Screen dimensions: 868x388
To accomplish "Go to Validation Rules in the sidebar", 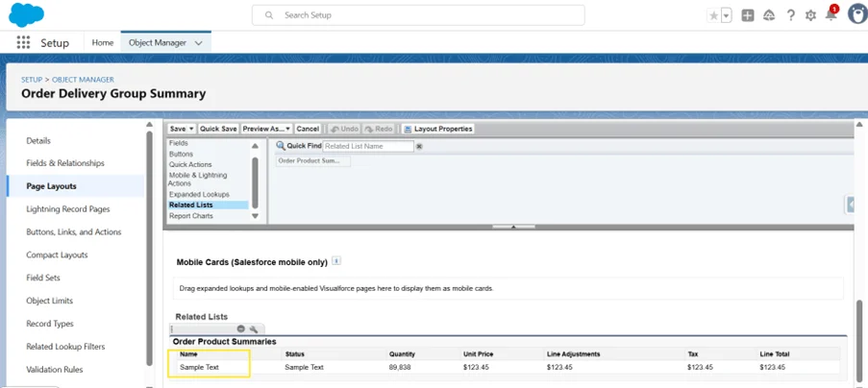I will pyautogui.click(x=55, y=370).
